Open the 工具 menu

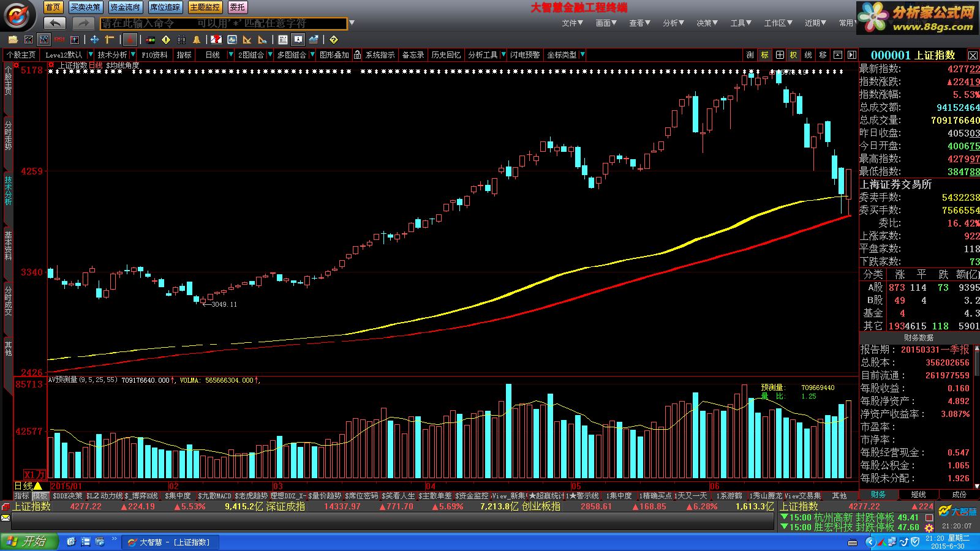tap(741, 23)
